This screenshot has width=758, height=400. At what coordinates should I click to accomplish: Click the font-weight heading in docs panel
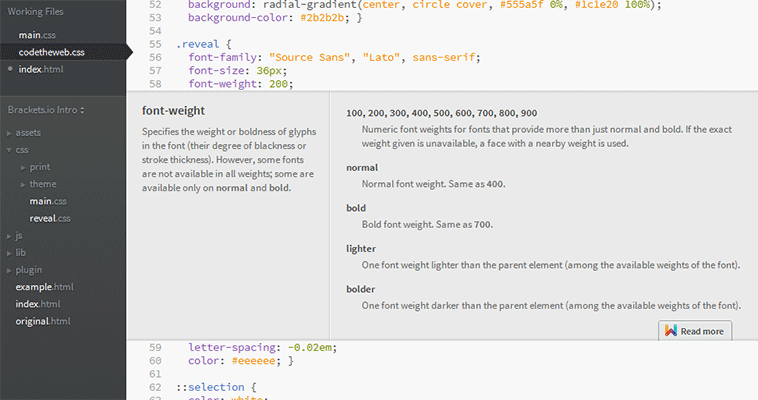pyautogui.click(x=173, y=111)
